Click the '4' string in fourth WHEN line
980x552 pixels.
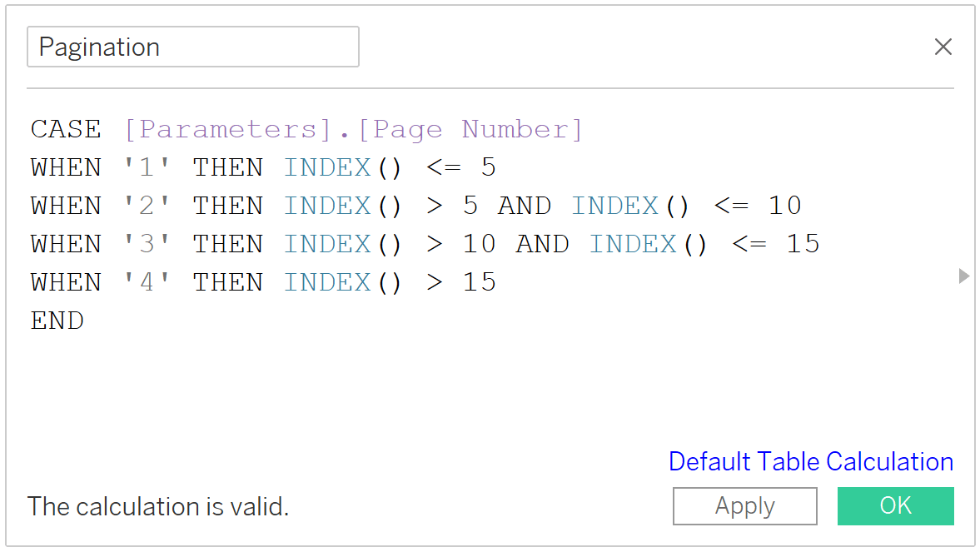pyautogui.click(x=147, y=282)
